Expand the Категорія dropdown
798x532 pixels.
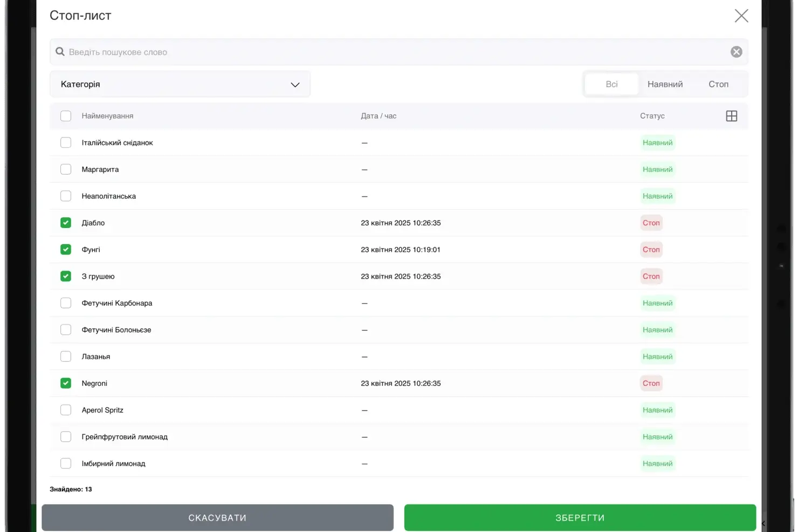pyautogui.click(x=180, y=84)
